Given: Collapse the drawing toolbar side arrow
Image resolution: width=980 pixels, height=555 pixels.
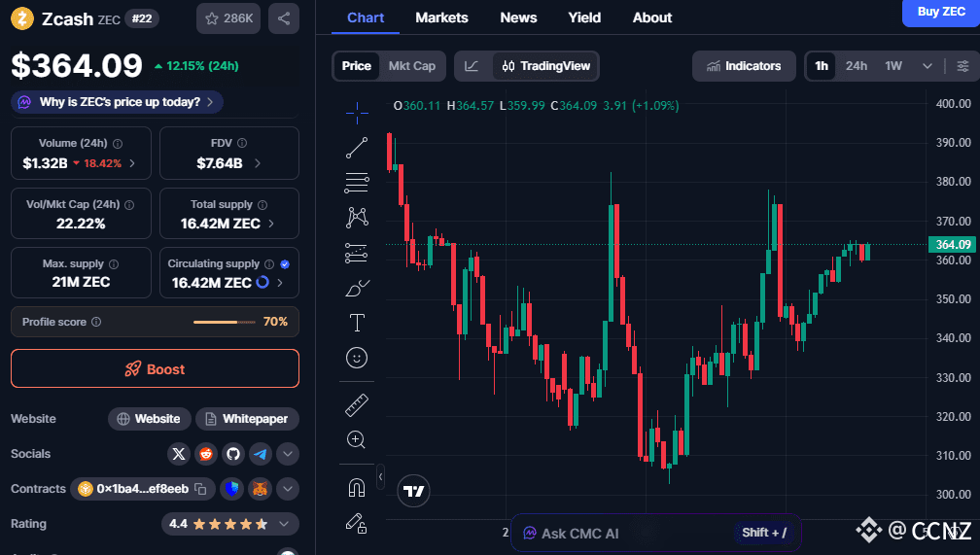Looking at the screenshot, I should click(x=380, y=477).
